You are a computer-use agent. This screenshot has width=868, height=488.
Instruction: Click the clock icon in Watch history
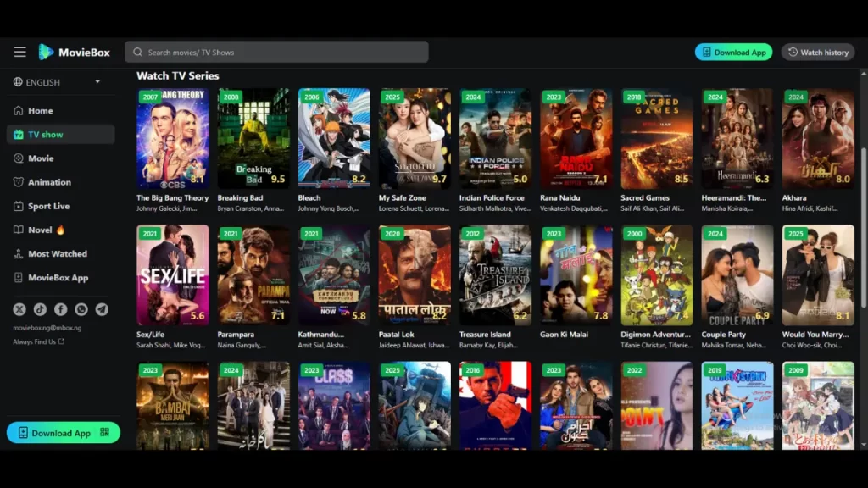point(793,52)
